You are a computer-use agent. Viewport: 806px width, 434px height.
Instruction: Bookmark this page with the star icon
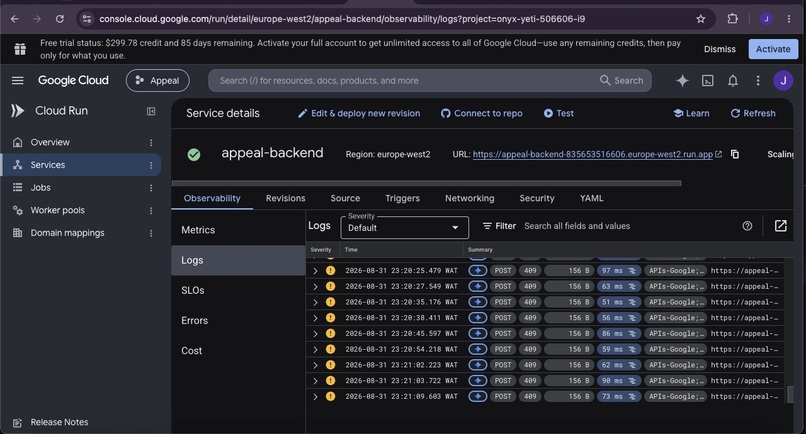coord(700,19)
